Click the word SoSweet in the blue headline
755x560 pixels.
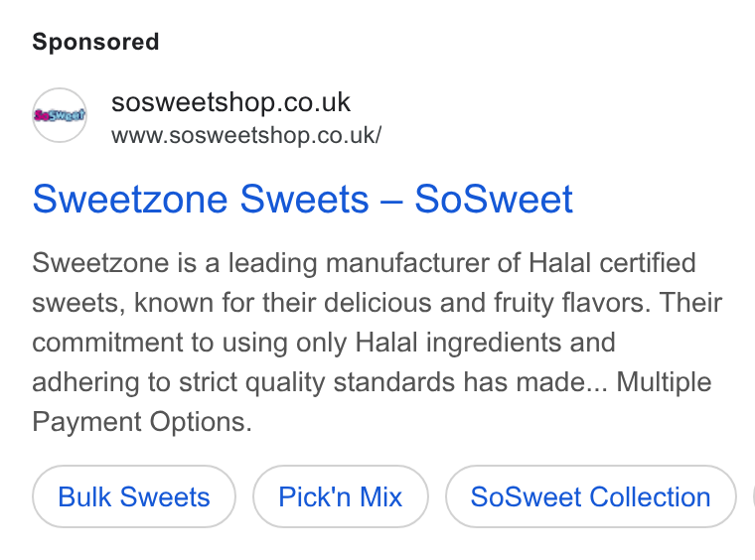494,199
